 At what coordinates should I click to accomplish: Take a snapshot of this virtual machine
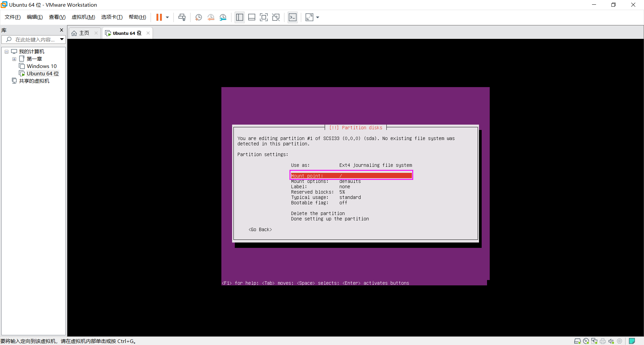[x=199, y=17]
